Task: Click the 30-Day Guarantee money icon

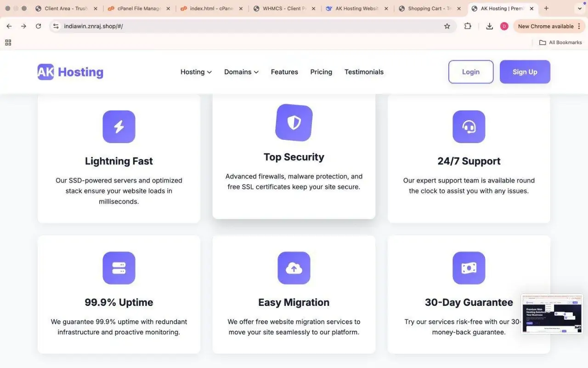Action: pyautogui.click(x=469, y=268)
